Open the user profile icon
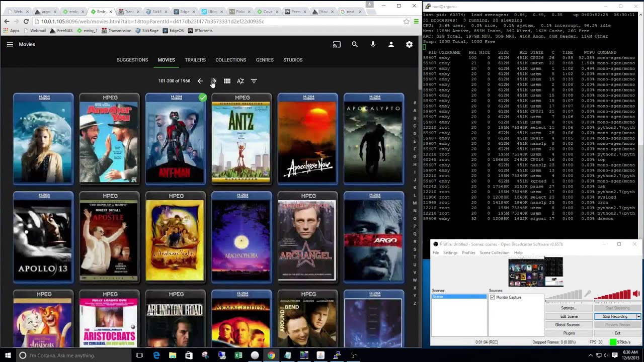Viewport: 644px width, 362px height. click(391, 44)
